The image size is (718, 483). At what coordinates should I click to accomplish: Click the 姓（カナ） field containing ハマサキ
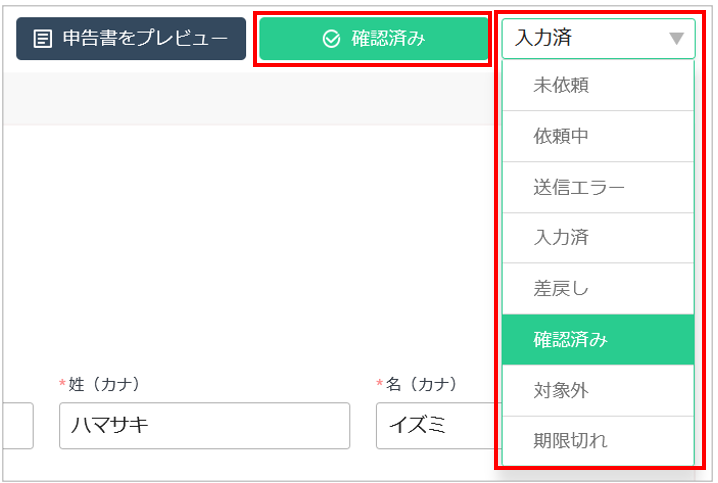coord(204,426)
